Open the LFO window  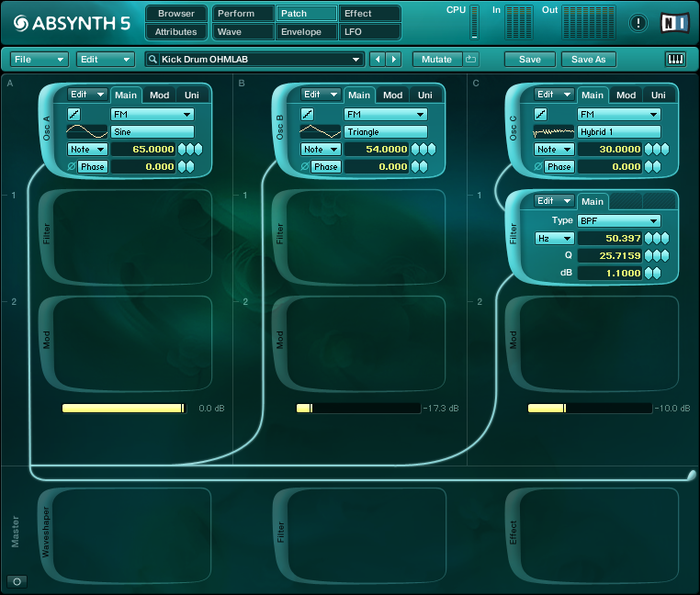369,32
